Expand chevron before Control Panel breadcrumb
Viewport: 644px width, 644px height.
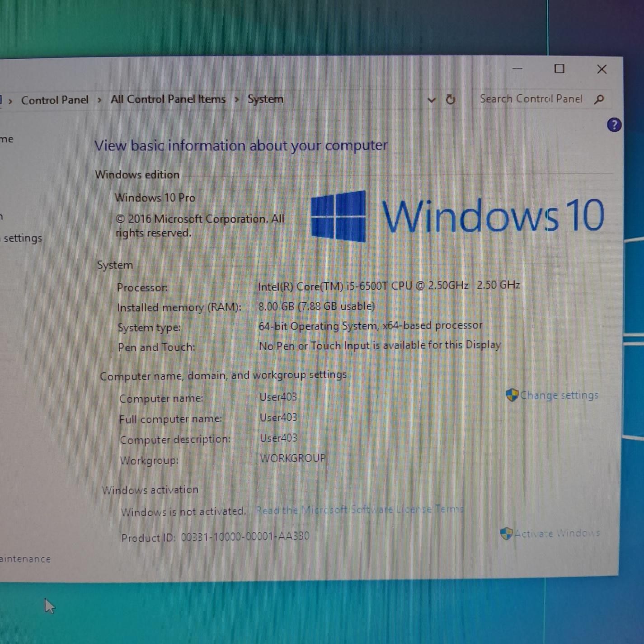click(x=10, y=101)
